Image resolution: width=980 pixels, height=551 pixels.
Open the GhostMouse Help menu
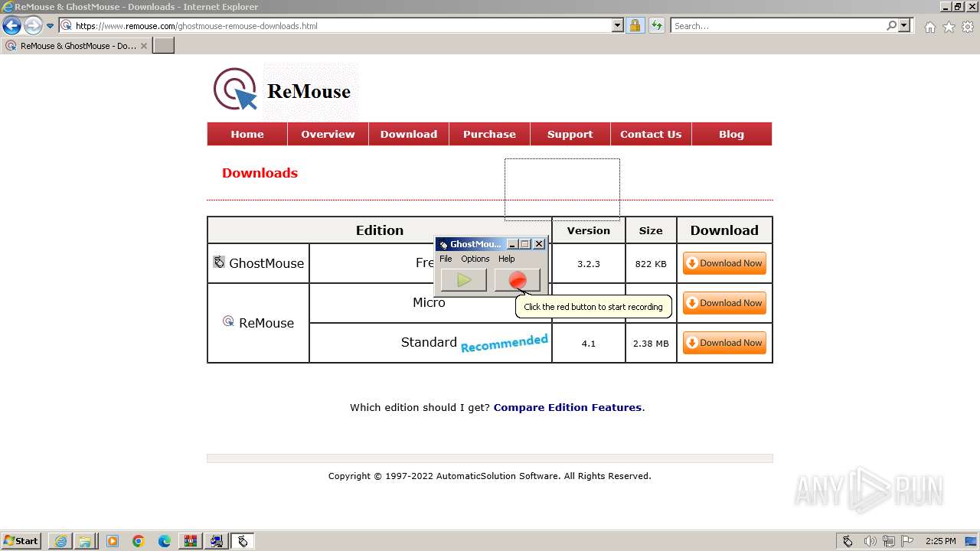coord(506,259)
